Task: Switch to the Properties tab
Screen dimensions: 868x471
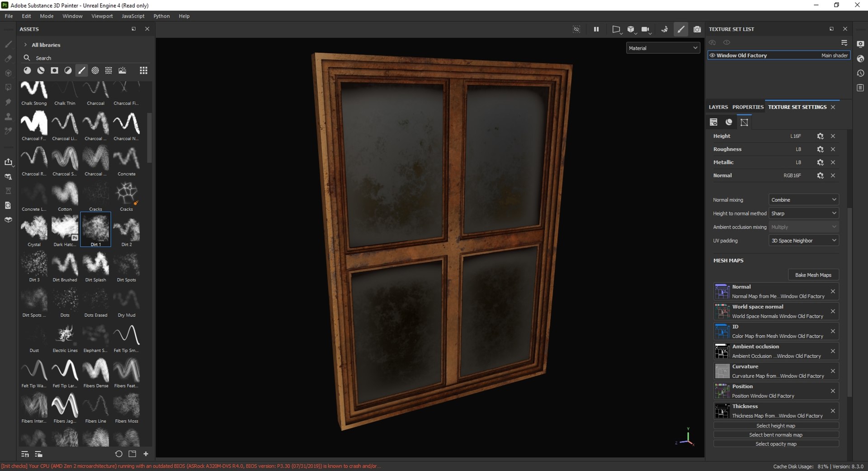Action: 748,107
